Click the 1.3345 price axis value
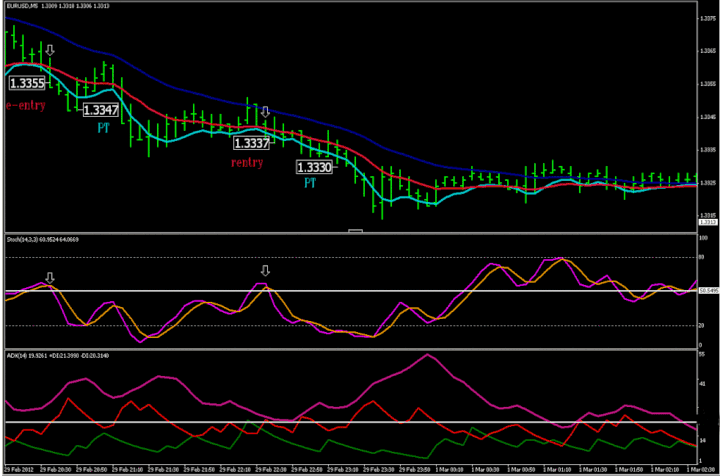 click(708, 117)
